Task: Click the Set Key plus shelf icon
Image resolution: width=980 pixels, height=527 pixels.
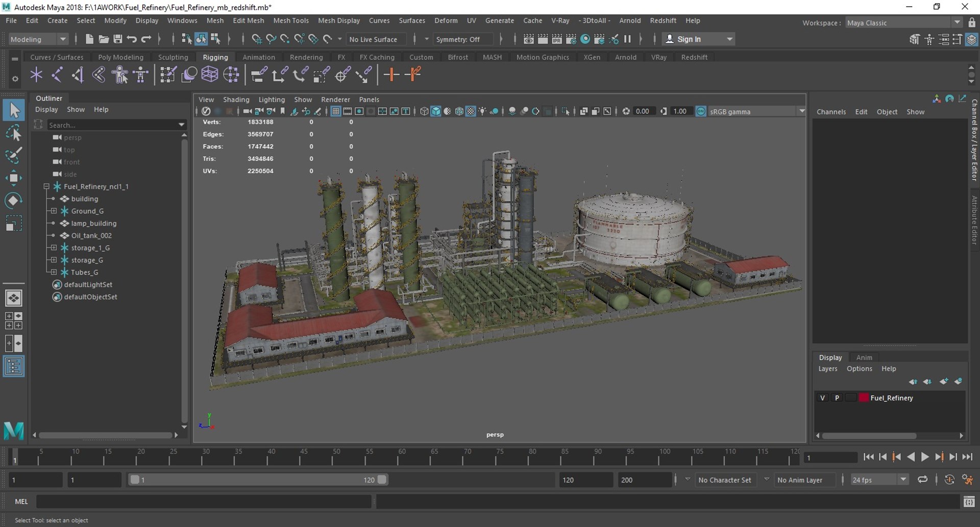Action: tap(391, 75)
